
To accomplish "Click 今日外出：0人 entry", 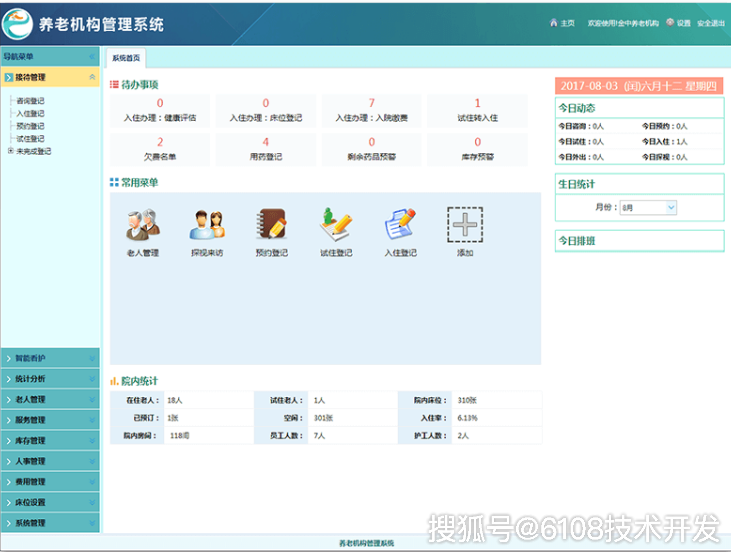I will 581,157.
